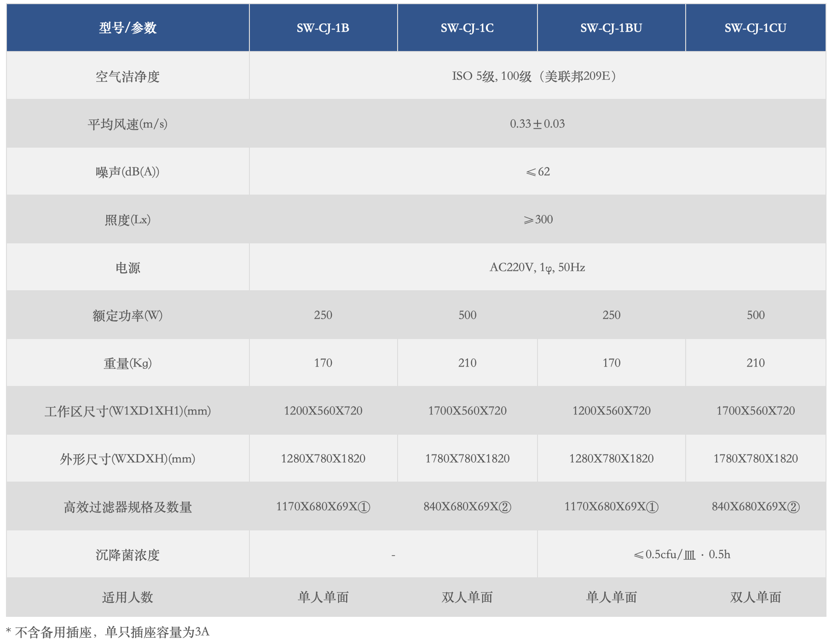
Task: Click the 250 rated power under SW-CJ-1B
Action: [323, 315]
